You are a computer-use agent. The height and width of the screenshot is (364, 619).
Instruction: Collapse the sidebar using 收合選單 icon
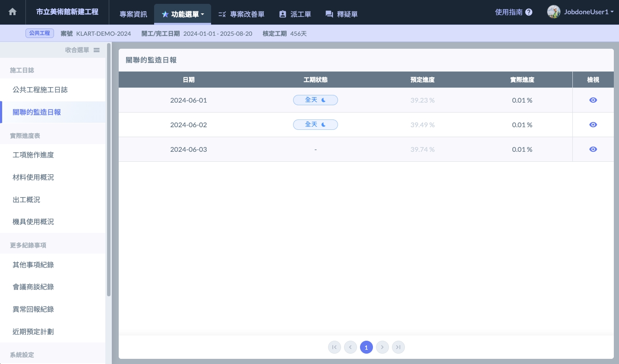tap(97, 50)
